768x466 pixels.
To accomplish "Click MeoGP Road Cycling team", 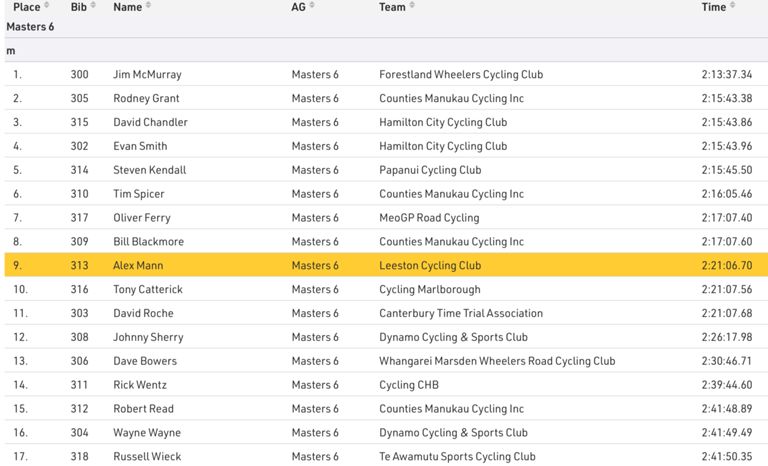I will (x=429, y=218).
